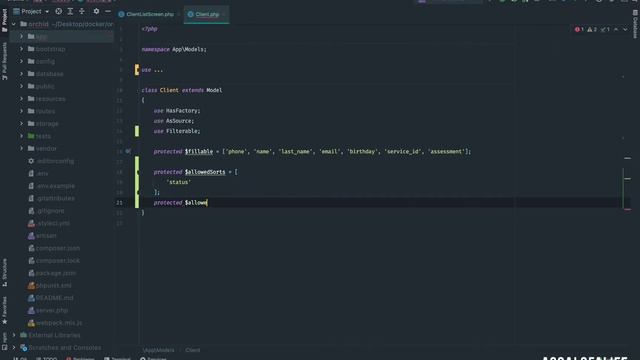This screenshot has height=360, width=640.
Task: Open the Favorites tool window
Action: 4,310
